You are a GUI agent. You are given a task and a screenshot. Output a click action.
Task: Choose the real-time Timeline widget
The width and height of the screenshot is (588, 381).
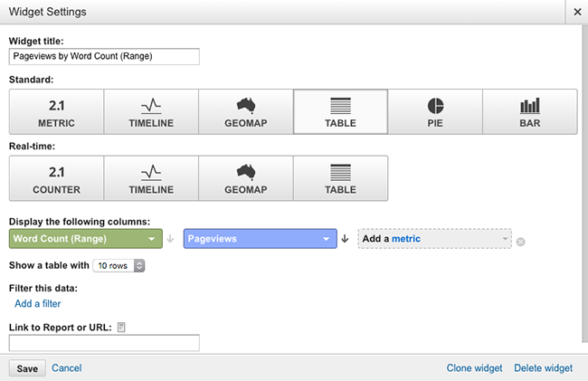pyautogui.click(x=151, y=178)
